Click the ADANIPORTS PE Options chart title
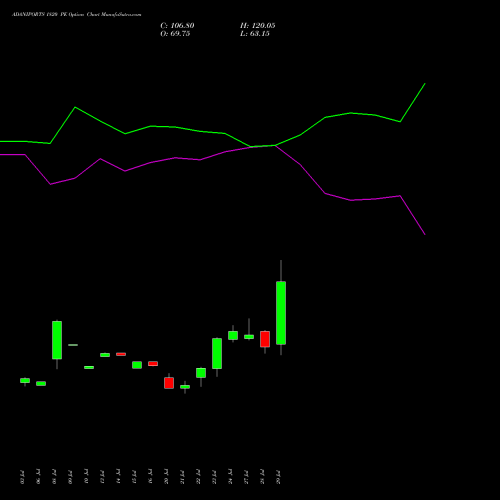The width and height of the screenshot is (500, 500). 77,15
